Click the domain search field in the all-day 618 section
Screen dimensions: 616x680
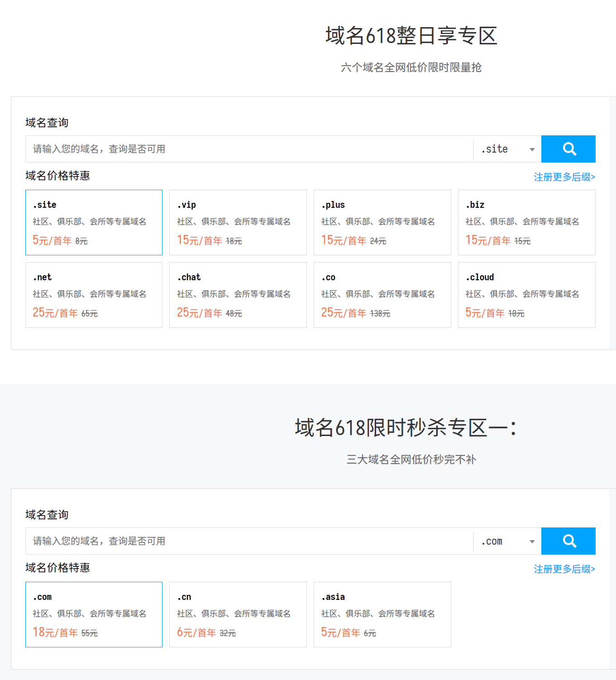click(x=249, y=149)
